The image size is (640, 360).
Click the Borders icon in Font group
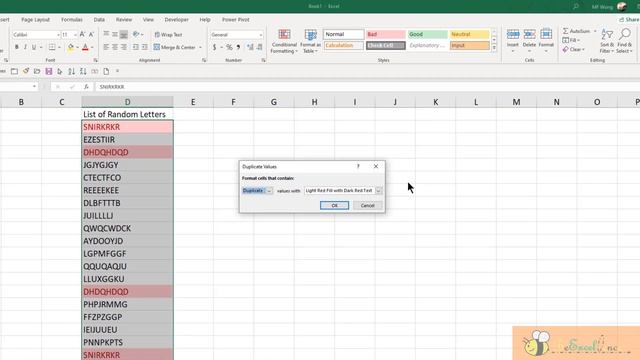[52, 47]
